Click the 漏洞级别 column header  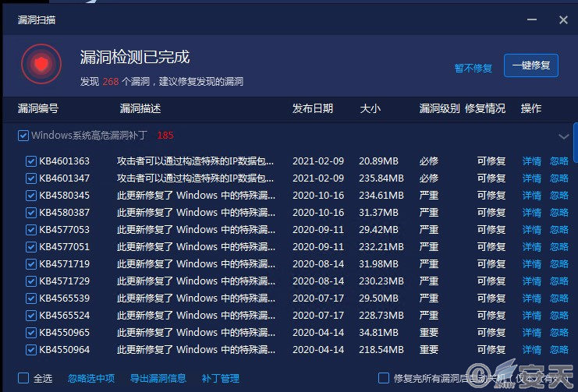tap(439, 108)
